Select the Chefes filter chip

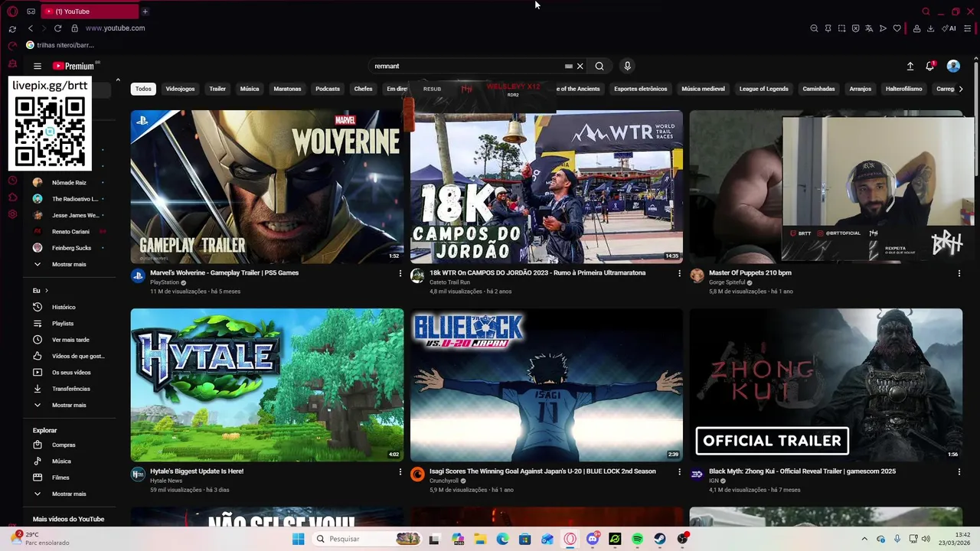pos(363,89)
